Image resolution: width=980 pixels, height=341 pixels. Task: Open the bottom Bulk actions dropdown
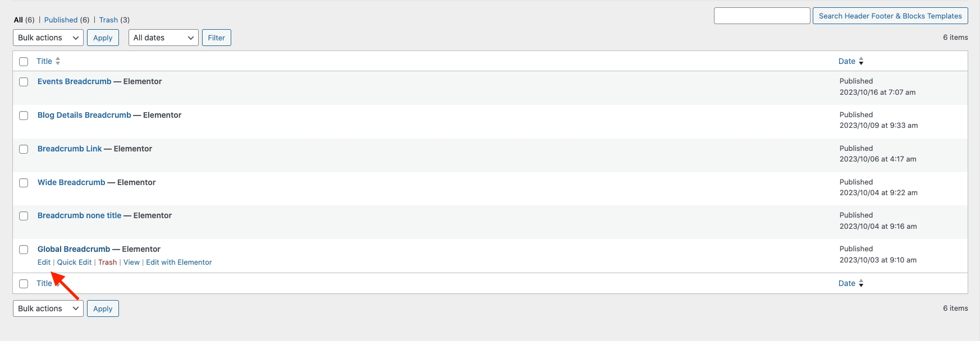pyautogui.click(x=48, y=308)
